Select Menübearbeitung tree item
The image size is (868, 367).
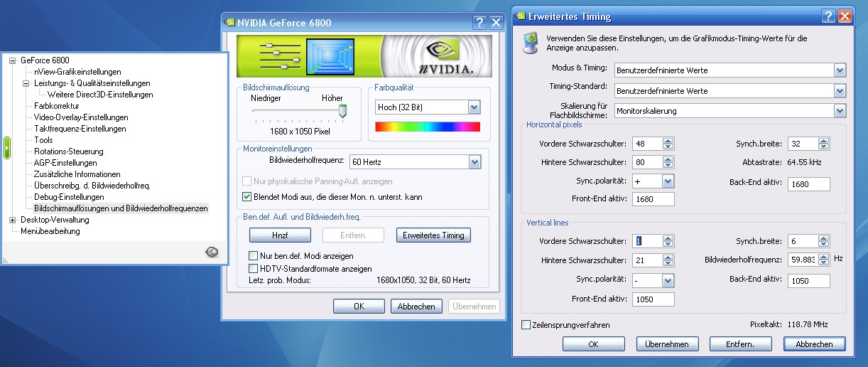click(x=50, y=231)
